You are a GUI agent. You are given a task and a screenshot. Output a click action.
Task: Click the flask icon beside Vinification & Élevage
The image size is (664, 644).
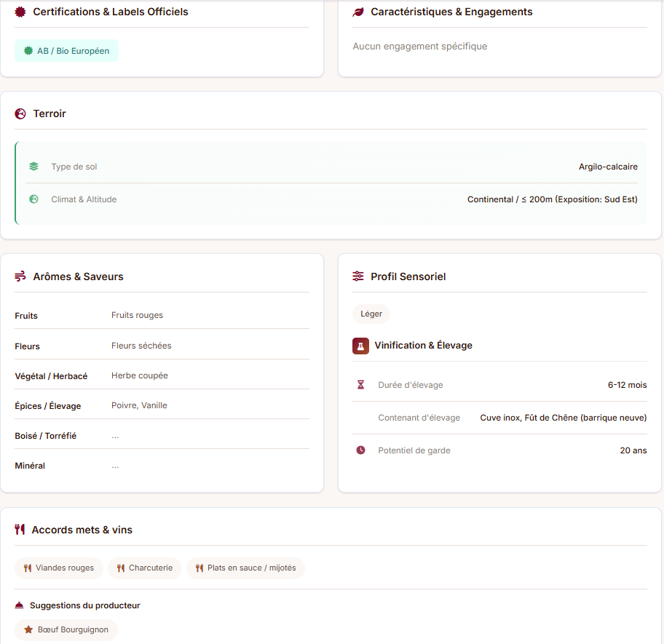[360, 346]
